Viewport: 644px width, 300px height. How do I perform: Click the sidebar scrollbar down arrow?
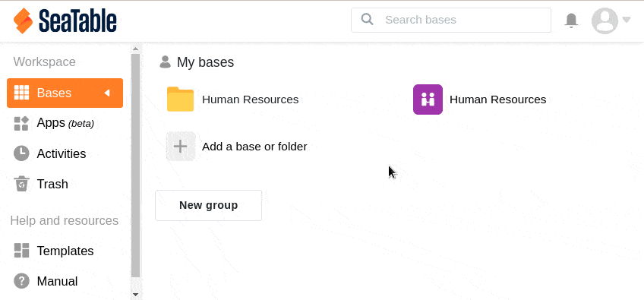135,295
